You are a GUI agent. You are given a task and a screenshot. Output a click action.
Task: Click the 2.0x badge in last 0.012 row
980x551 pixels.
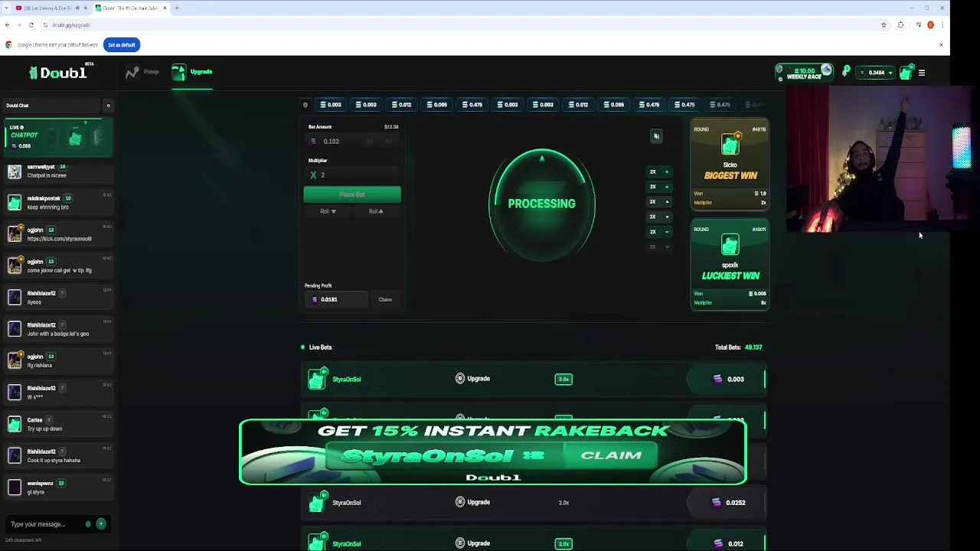click(563, 544)
